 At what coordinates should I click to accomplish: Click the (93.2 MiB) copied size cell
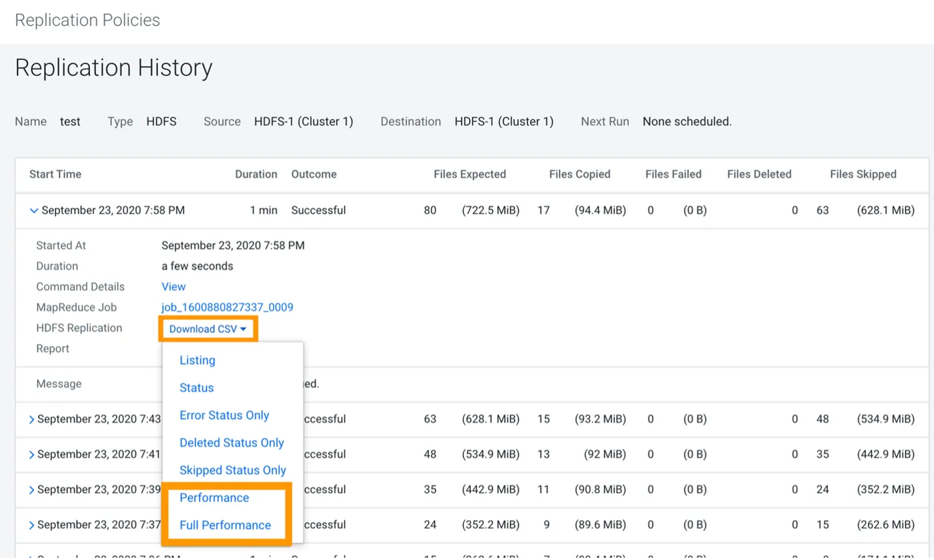[600, 419]
